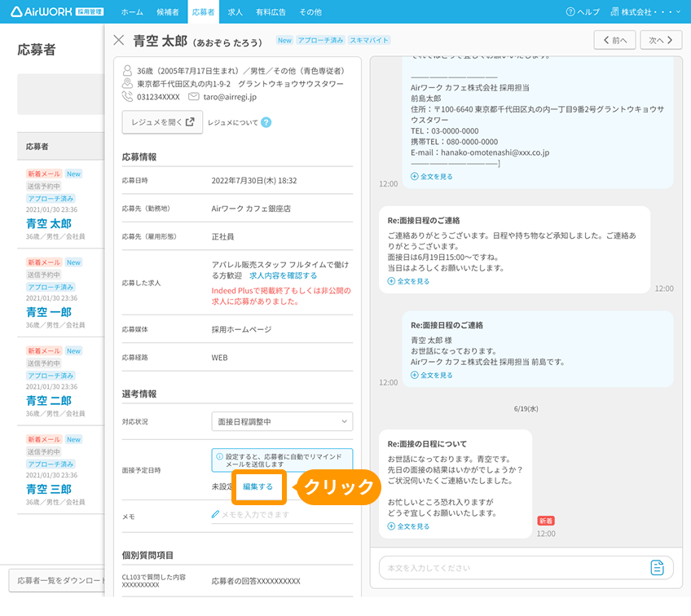Open the message template document icon
691x616 pixels.
[x=657, y=568]
